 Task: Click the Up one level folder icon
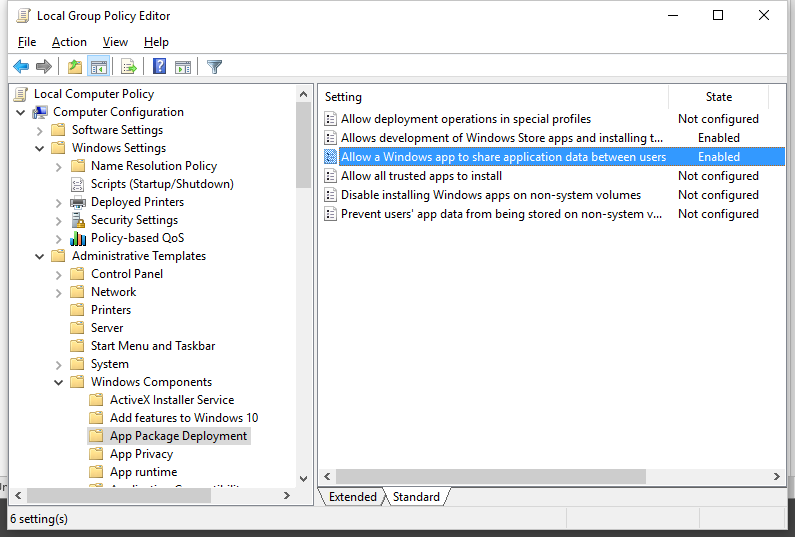[x=74, y=67]
